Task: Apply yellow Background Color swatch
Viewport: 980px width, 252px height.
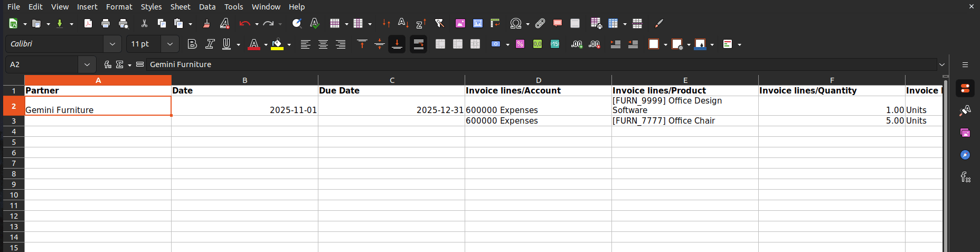Action: click(277, 44)
